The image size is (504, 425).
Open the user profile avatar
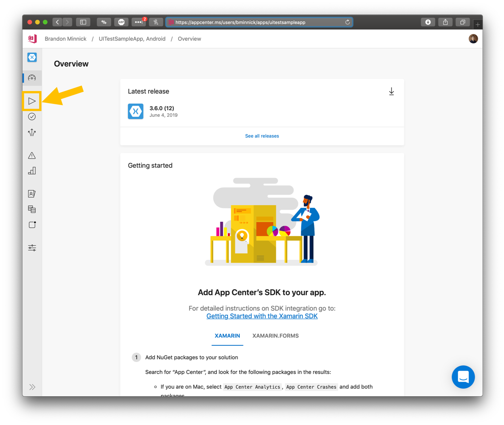[x=473, y=39]
